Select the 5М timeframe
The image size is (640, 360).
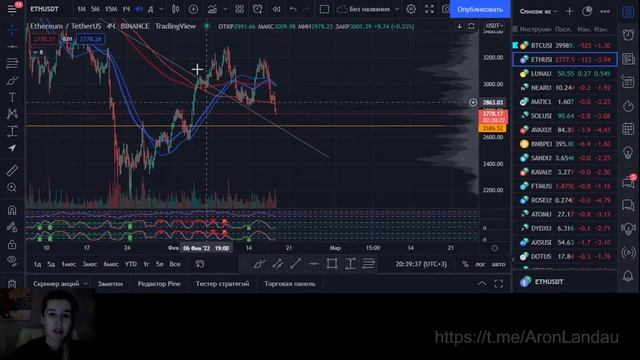[x=95, y=9]
